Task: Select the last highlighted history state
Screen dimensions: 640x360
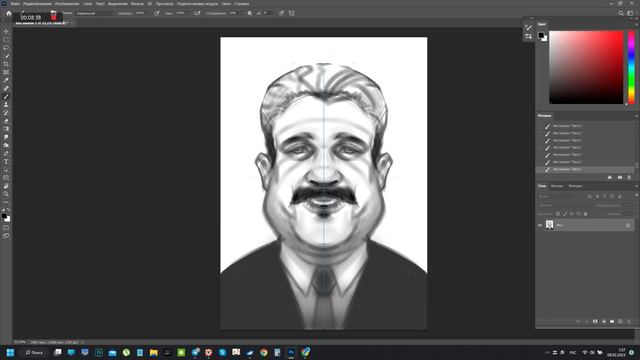Action: (585, 169)
